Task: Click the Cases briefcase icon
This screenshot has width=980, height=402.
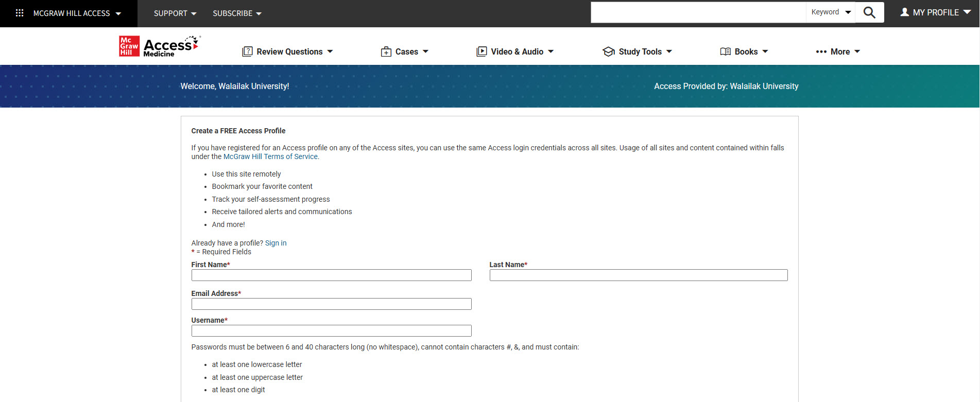Action: pyautogui.click(x=386, y=51)
